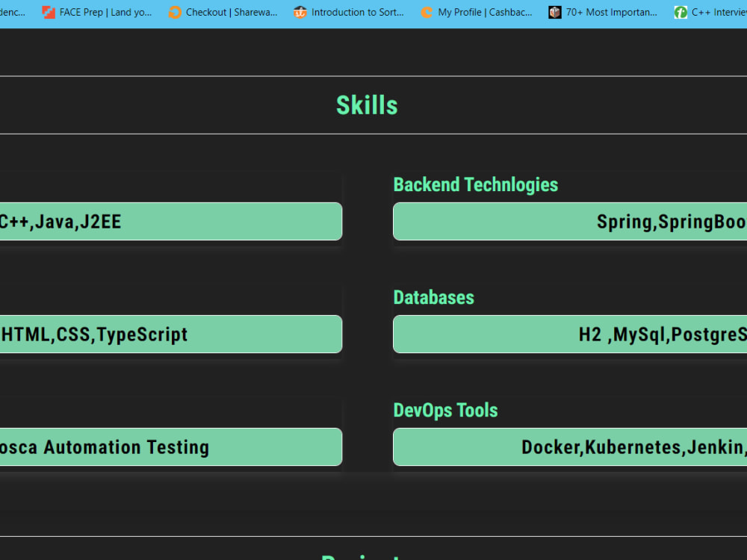Click the 70+ Most Importan bookmark favicon
The height and width of the screenshot is (560, 747).
pos(554,13)
